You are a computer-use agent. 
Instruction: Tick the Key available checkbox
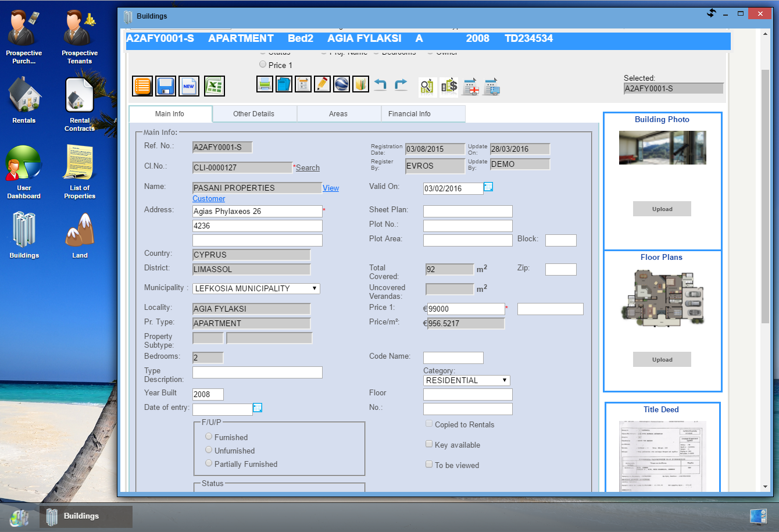coord(429,445)
